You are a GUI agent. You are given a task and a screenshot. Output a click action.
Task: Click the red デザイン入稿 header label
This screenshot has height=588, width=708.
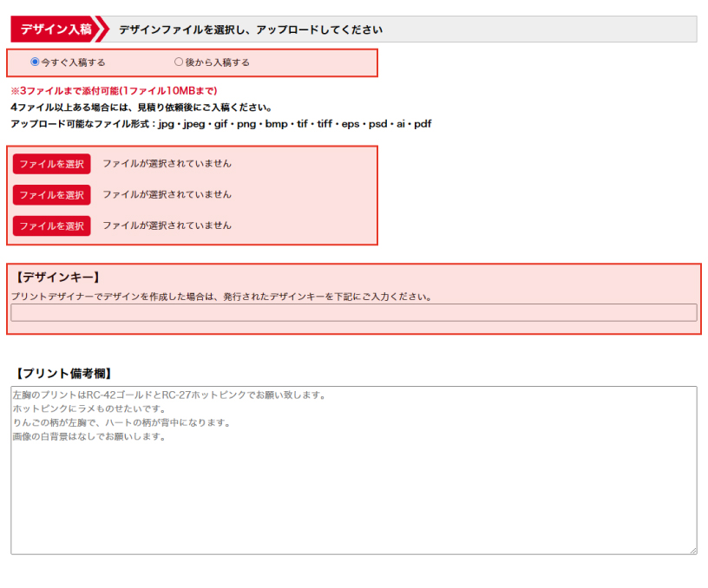click(56, 29)
